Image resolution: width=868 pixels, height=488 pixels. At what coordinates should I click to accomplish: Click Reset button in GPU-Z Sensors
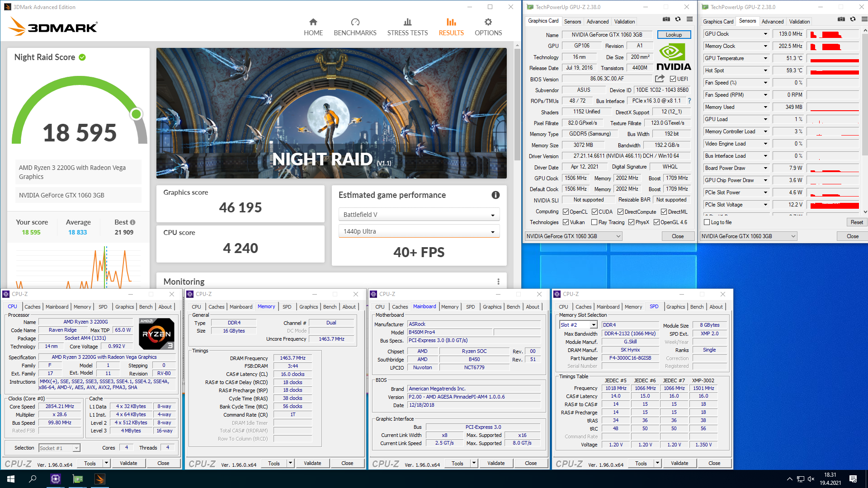tap(856, 222)
